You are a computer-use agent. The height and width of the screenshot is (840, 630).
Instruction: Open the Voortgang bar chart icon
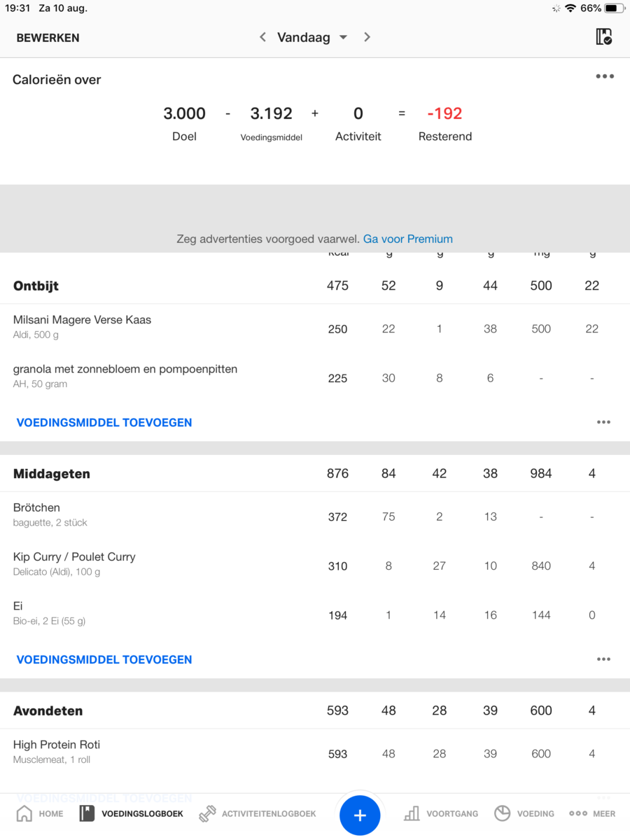[412, 813]
